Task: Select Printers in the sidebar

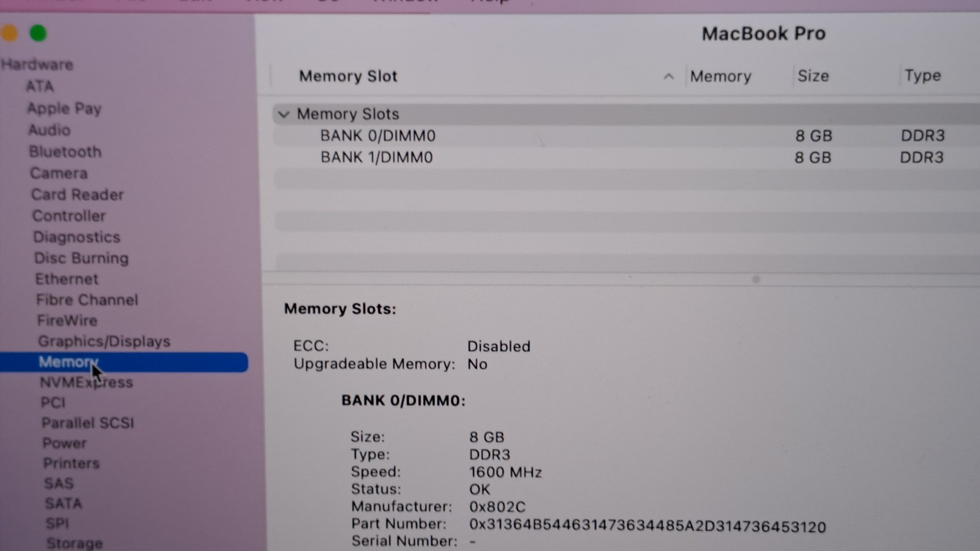Action: [x=71, y=463]
